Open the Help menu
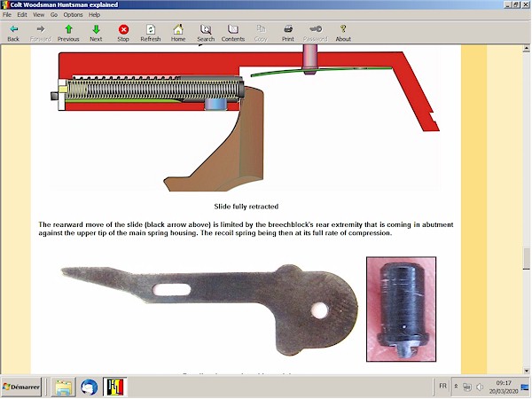 click(x=94, y=14)
